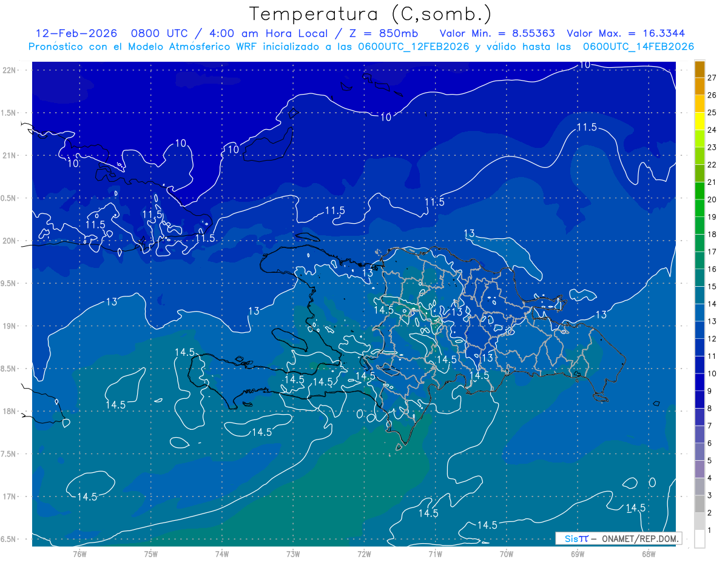Click the "76W" longitude axis label

point(79,554)
